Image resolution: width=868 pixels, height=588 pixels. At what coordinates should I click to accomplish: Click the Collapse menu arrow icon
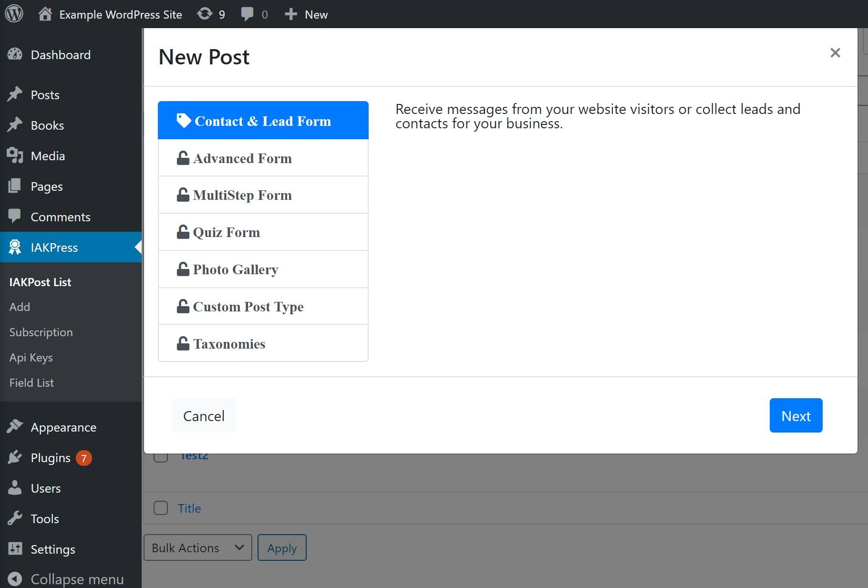click(x=15, y=579)
